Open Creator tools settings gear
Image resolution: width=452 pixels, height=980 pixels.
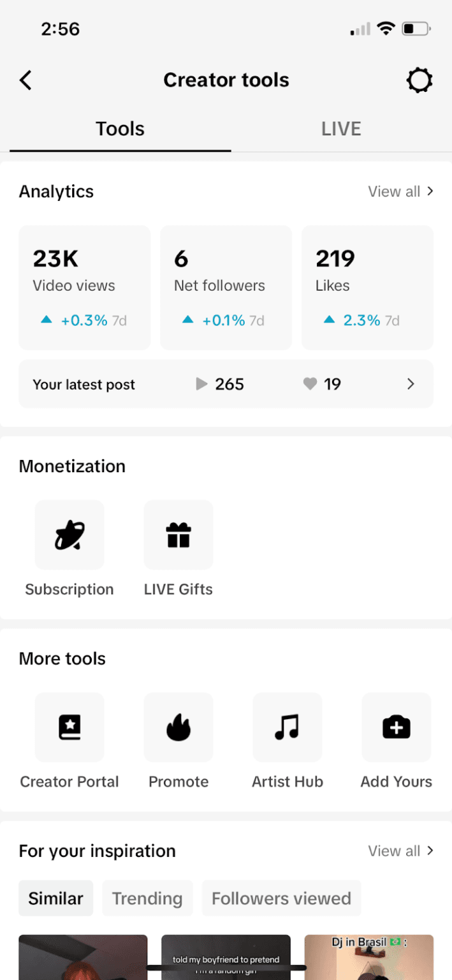[419, 80]
